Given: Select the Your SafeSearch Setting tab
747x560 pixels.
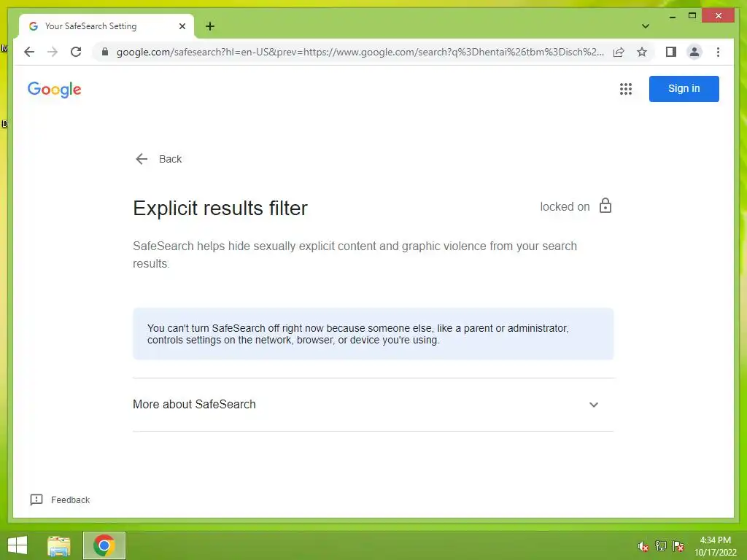Looking at the screenshot, I should 106,26.
